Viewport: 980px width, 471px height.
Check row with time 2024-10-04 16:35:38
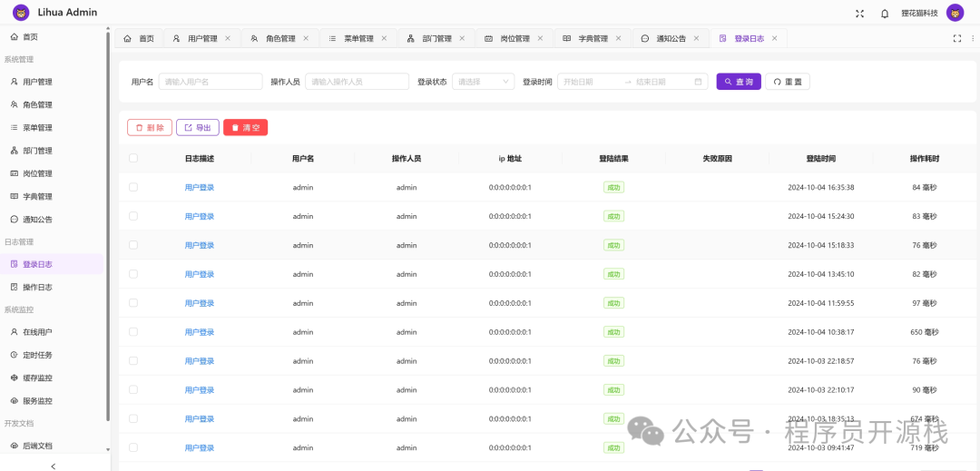(x=133, y=187)
